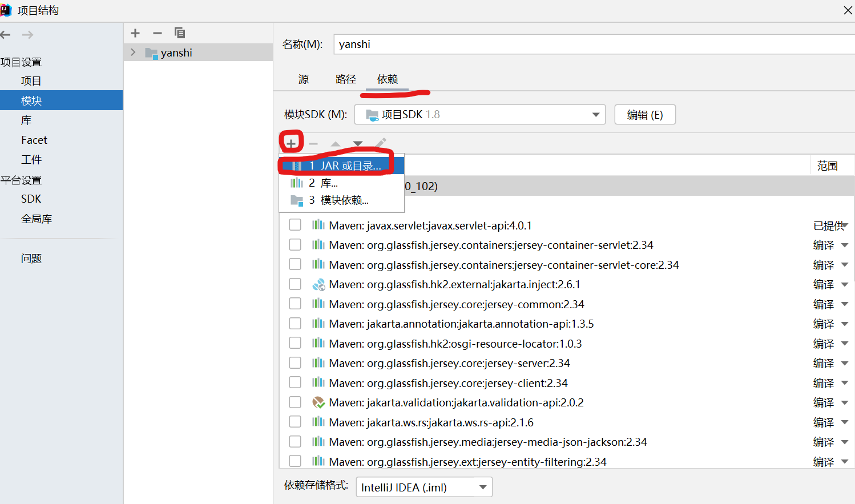Click the module name input field

(594, 45)
